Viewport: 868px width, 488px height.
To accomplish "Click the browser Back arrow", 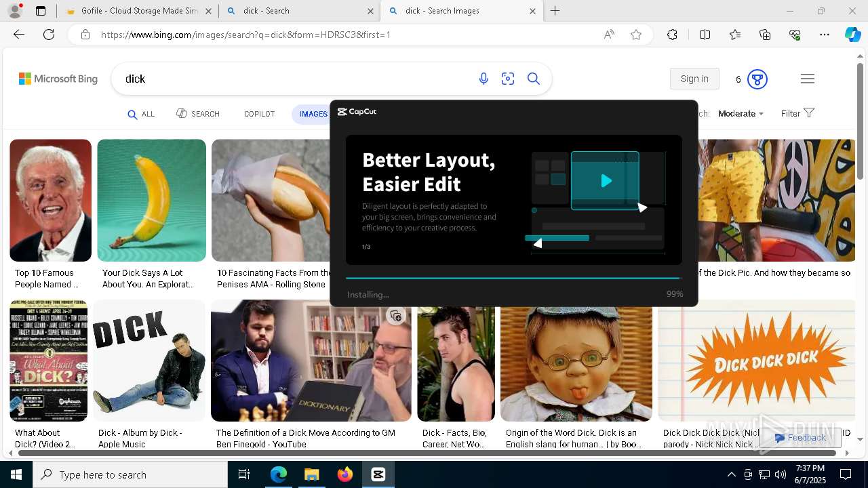I will pos(19,35).
